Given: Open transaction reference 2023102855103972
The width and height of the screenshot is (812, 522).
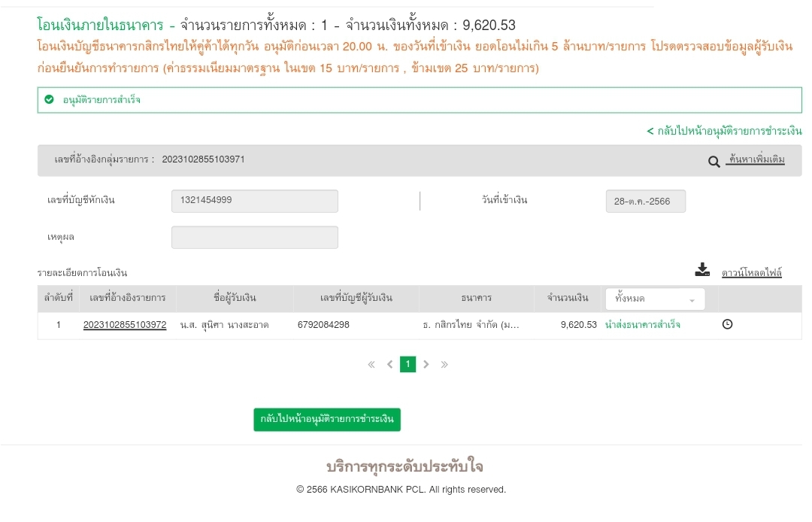Looking at the screenshot, I should click(125, 325).
